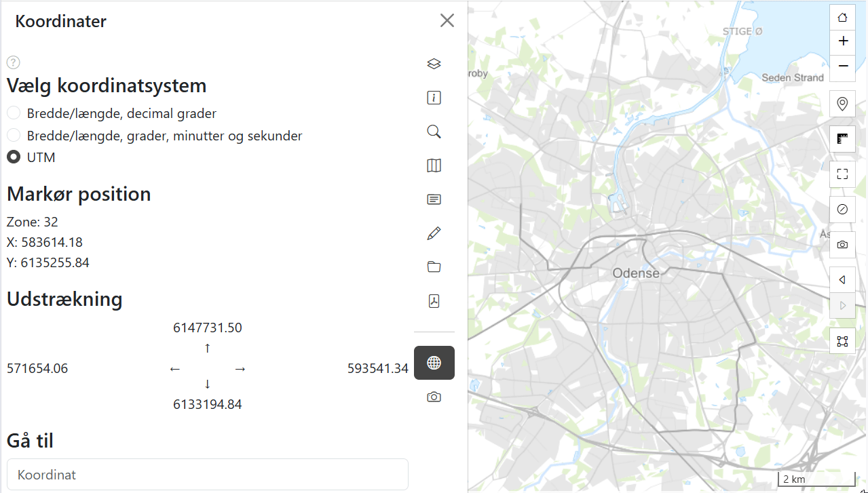Activate the ruler measure tool
The height and width of the screenshot is (493, 868).
[x=842, y=139]
